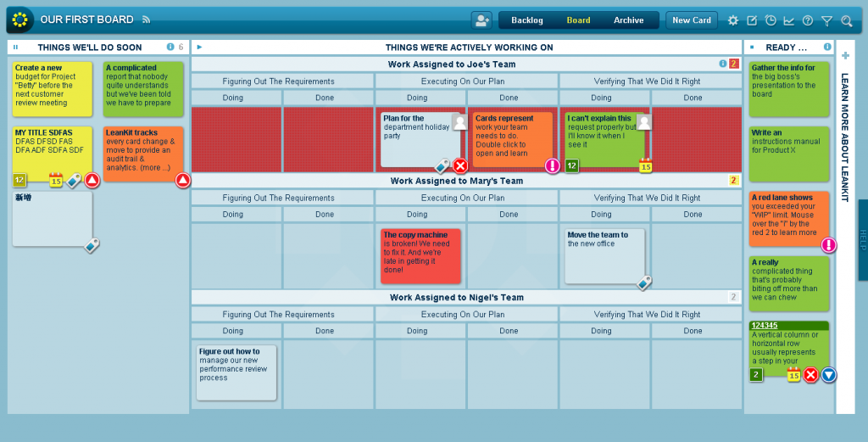This screenshot has height=442, width=868.
Task: Collapse the Things We'll Do Soon lane
Action: (x=15, y=47)
